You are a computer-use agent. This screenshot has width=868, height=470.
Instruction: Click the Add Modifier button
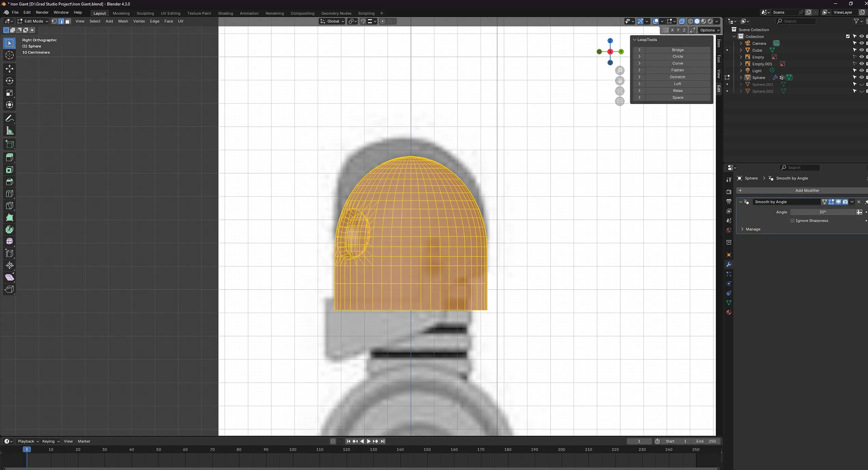tap(802, 190)
